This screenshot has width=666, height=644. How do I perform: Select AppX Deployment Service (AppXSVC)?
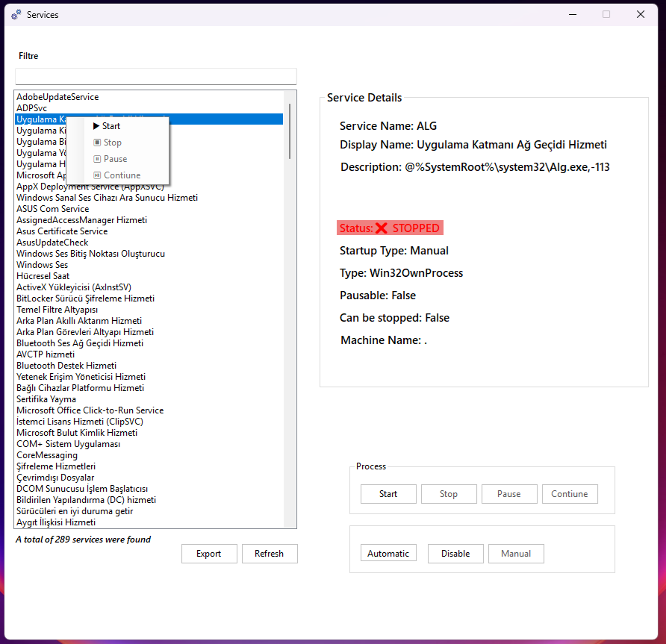point(149,187)
